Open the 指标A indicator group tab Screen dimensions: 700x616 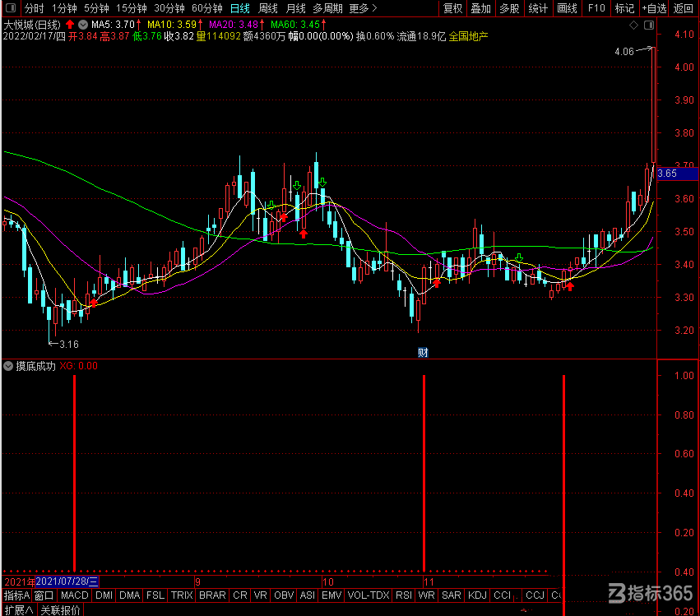16,595
